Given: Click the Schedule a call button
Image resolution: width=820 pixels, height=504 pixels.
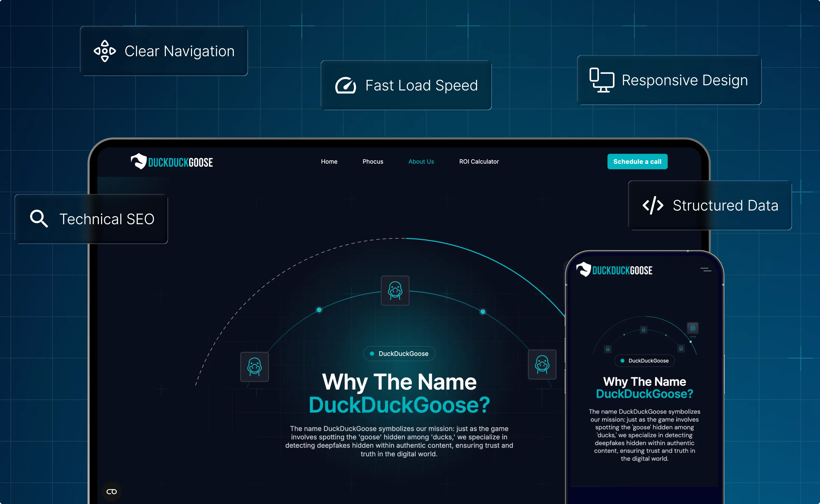Looking at the screenshot, I should click(x=637, y=162).
